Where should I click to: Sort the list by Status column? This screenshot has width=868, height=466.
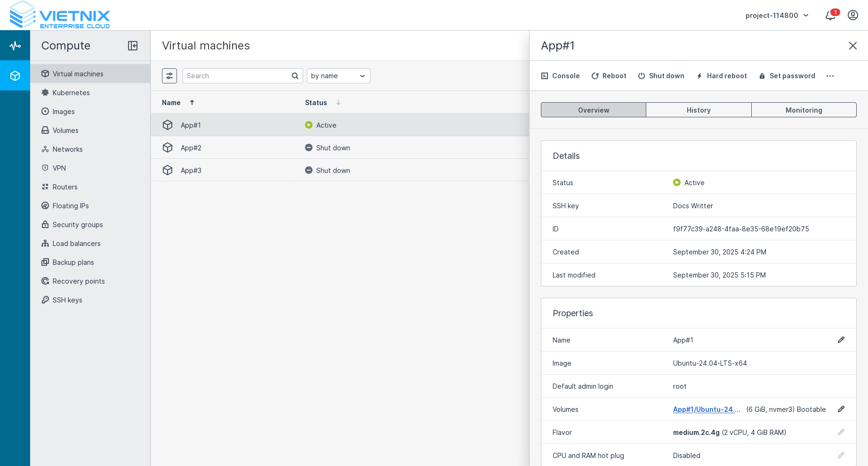[316, 103]
